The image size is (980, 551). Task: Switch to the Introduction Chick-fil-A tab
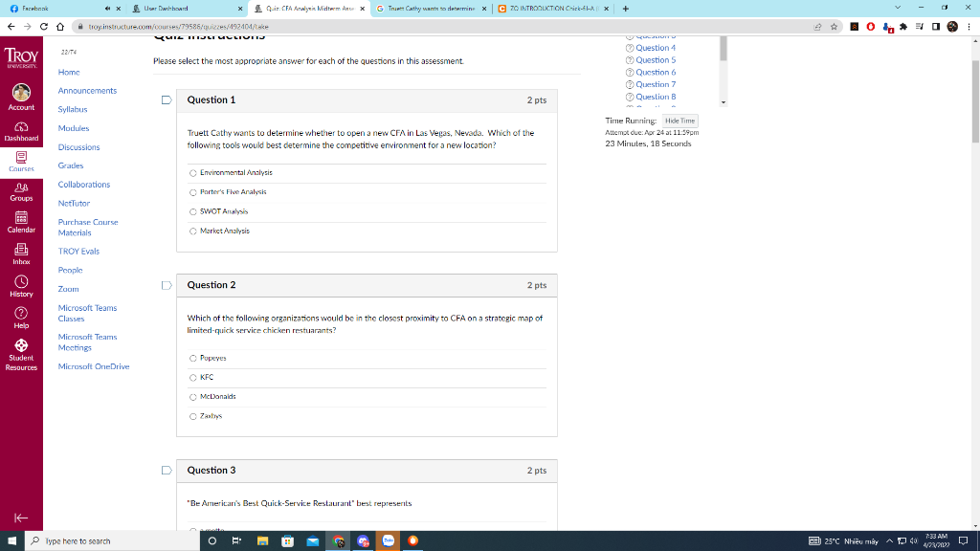point(553,9)
